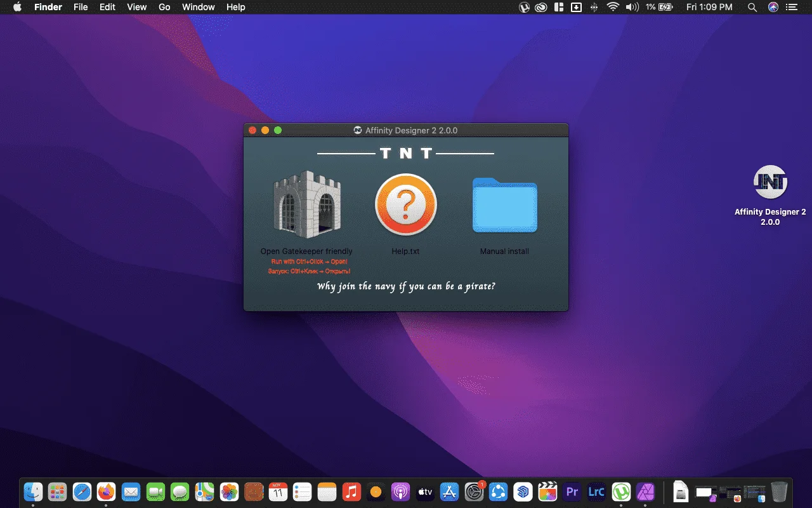Open Podcasts in the Dock
Viewport: 812px width, 508px height.
click(x=400, y=491)
